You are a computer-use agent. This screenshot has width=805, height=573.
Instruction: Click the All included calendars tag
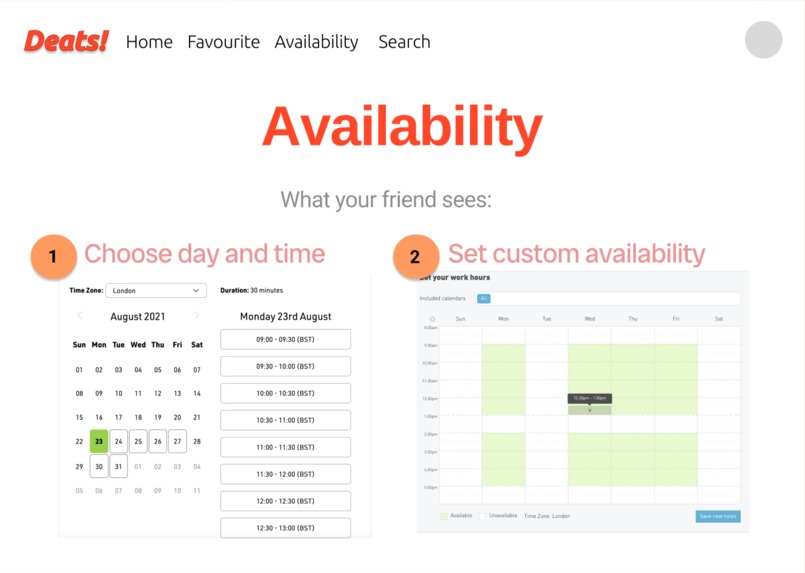[x=484, y=298]
